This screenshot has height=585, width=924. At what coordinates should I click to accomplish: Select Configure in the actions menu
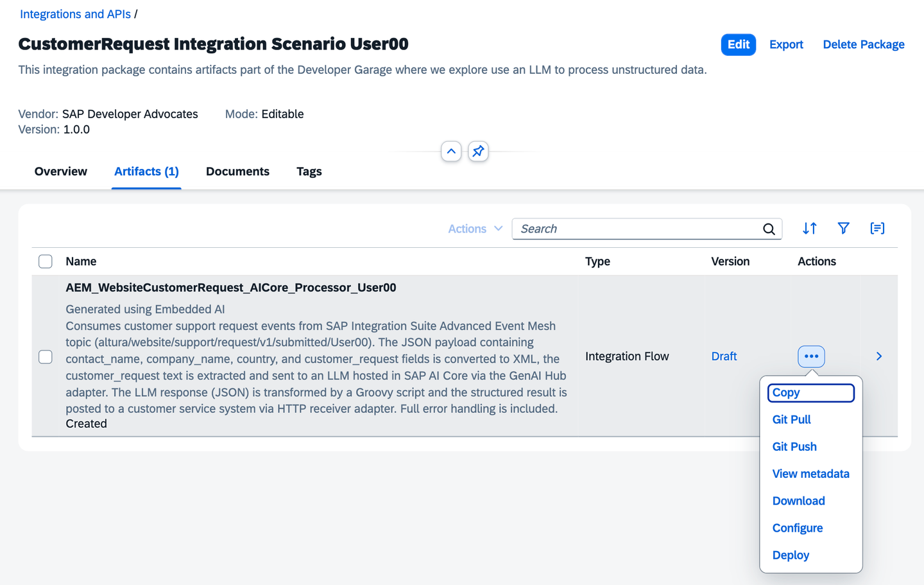click(798, 528)
